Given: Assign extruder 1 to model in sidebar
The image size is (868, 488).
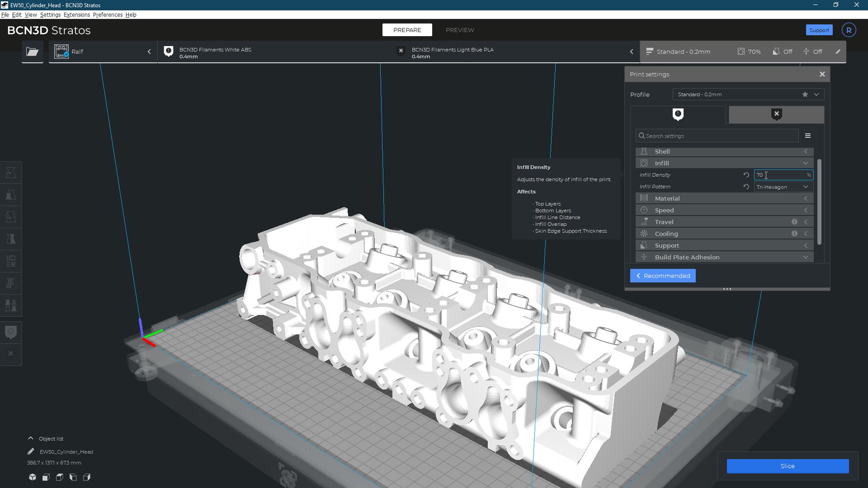Looking at the screenshot, I should coord(11,333).
